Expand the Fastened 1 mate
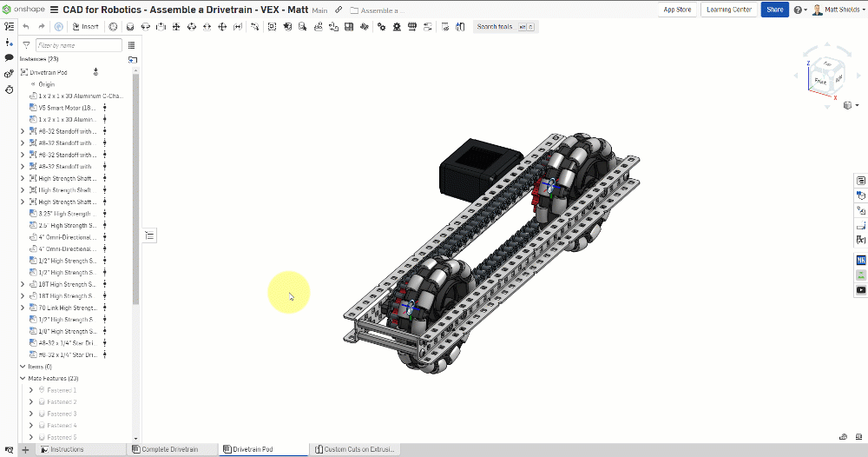This screenshot has width=868, height=457. pyautogui.click(x=31, y=390)
